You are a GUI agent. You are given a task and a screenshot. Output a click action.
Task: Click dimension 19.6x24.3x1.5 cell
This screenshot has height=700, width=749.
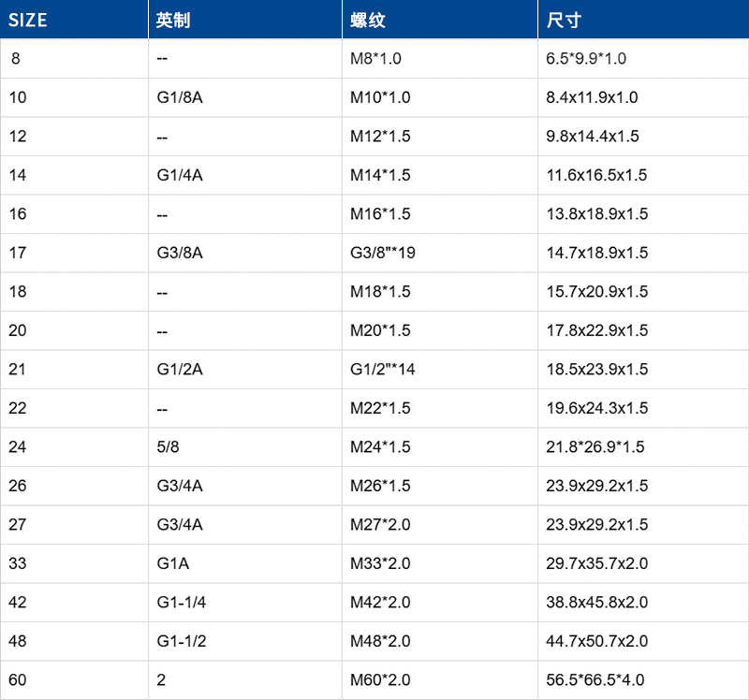pyautogui.click(x=596, y=408)
